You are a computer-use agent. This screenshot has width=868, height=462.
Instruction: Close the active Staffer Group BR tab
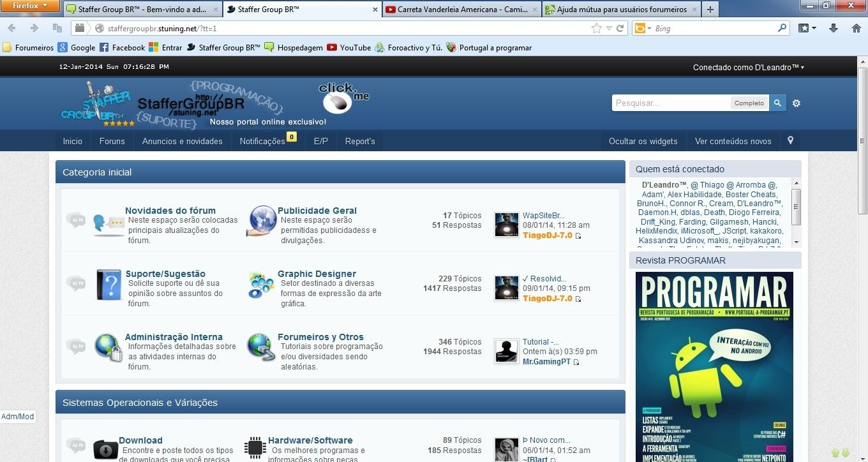[375, 10]
